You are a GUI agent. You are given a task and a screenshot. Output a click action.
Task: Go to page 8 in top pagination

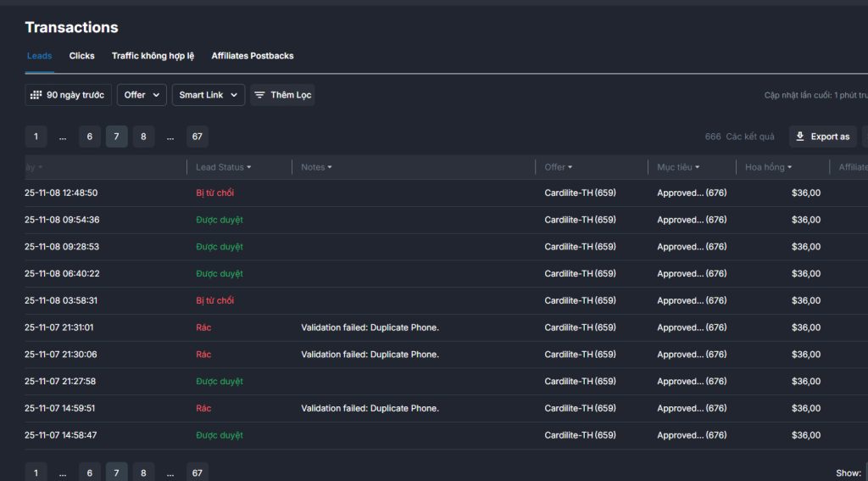tap(143, 137)
